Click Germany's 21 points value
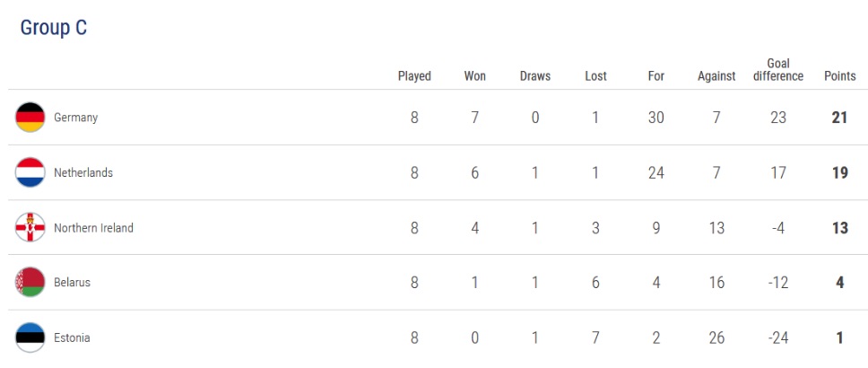This screenshot has width=868, height=368. tap(840, 118)
